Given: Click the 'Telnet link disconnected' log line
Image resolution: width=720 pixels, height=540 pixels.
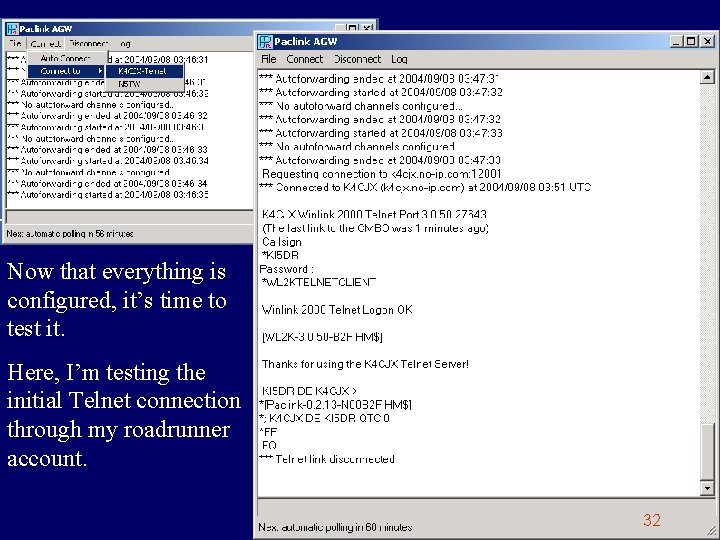Looking at the screenshot, I should pos(326,459).
